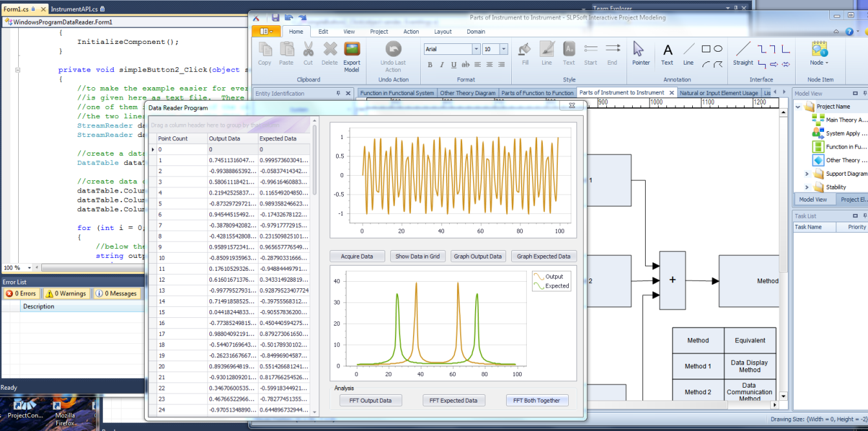Select Main Theory diagram icon in Model View

[818, 120]
